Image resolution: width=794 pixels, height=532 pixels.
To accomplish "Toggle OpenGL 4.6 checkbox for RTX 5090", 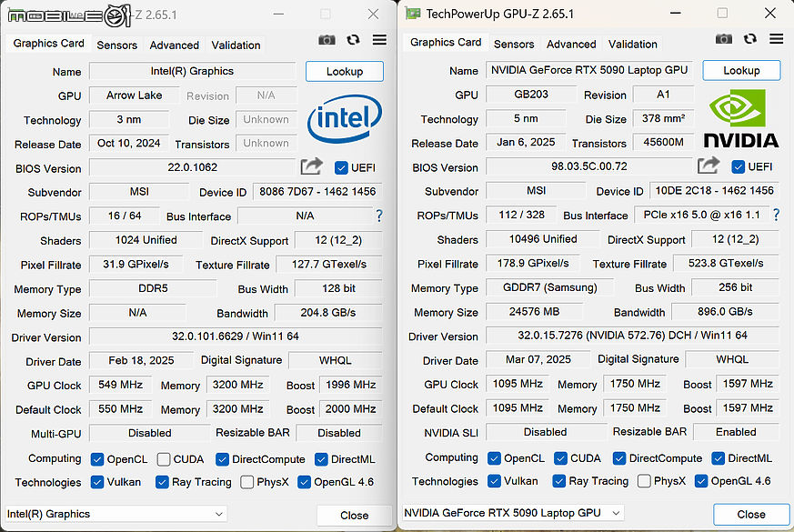I will [701, 481].
